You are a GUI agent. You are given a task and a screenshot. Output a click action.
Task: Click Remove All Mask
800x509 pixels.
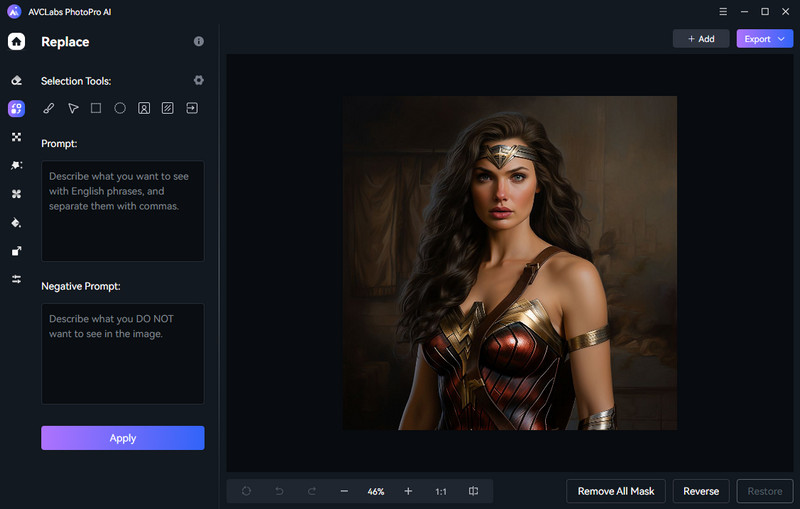[616, 491]
